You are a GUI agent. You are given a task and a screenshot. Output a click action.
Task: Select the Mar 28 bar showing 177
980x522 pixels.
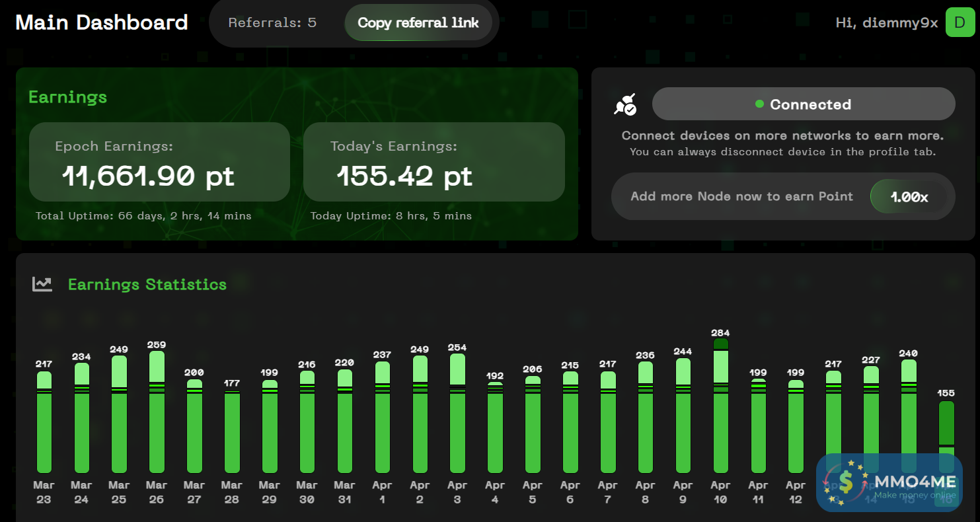point(232,431)
